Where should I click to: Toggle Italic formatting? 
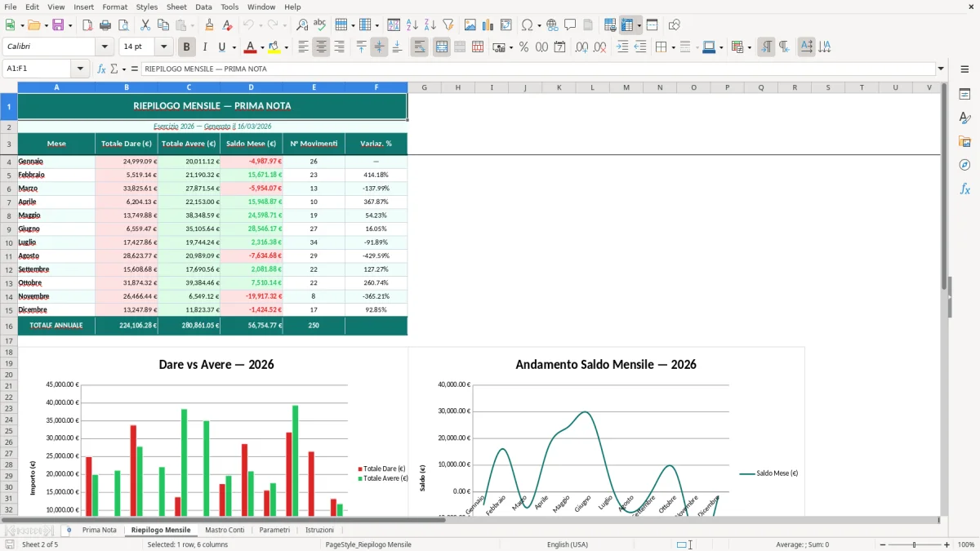pos(204,47)
